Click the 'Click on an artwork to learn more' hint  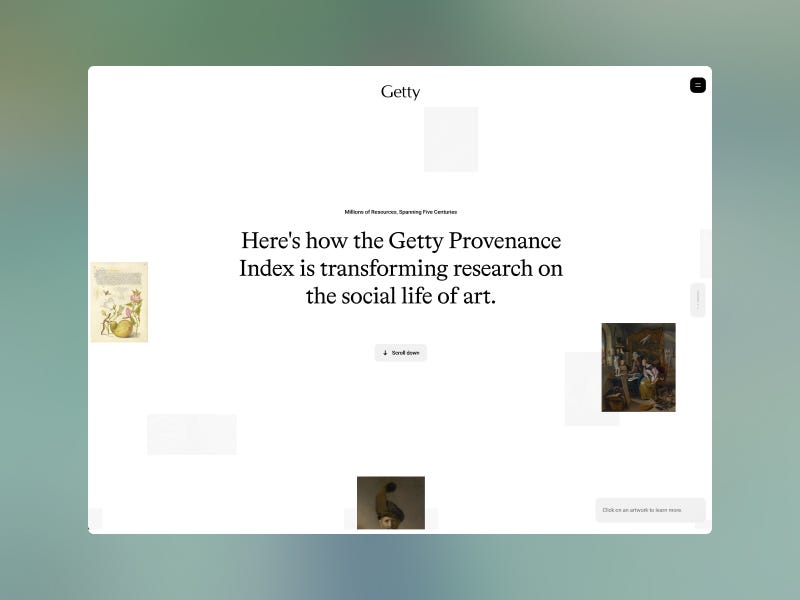pos(651,510)
